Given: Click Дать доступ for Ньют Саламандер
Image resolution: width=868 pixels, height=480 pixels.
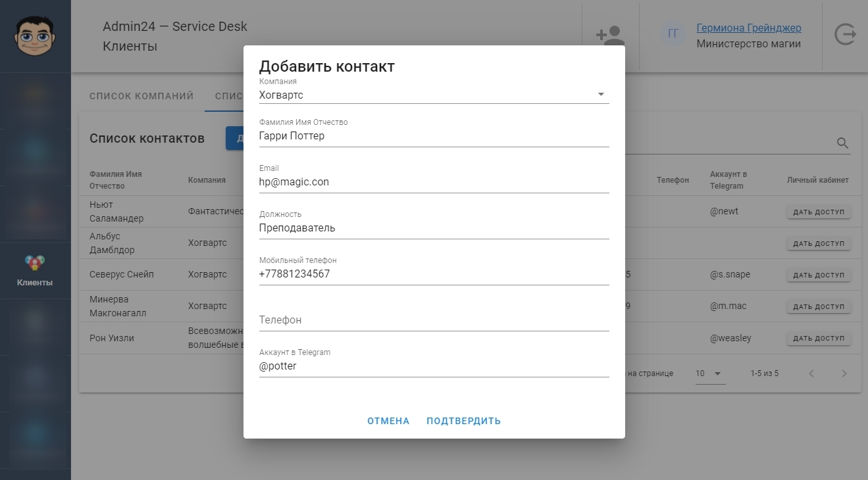Looking at the screenshot, I should pos(819,212).
